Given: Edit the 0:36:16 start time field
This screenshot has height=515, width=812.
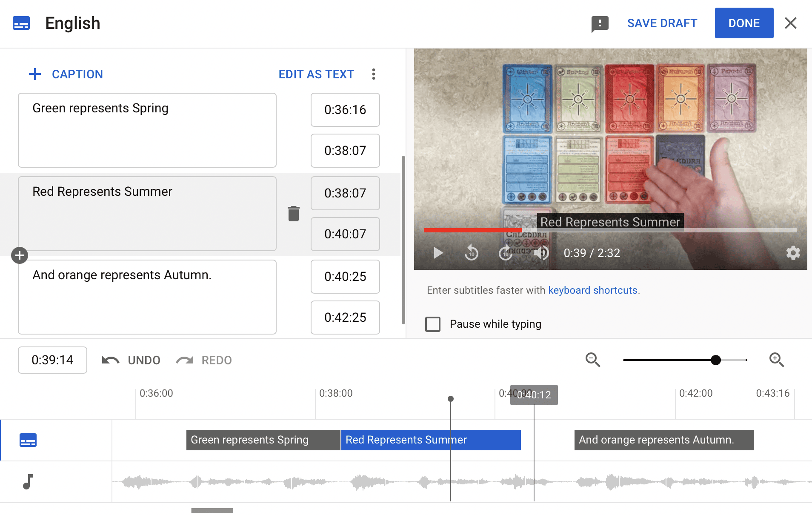Looking at the screenshot, I should click(x=345, y=110).
